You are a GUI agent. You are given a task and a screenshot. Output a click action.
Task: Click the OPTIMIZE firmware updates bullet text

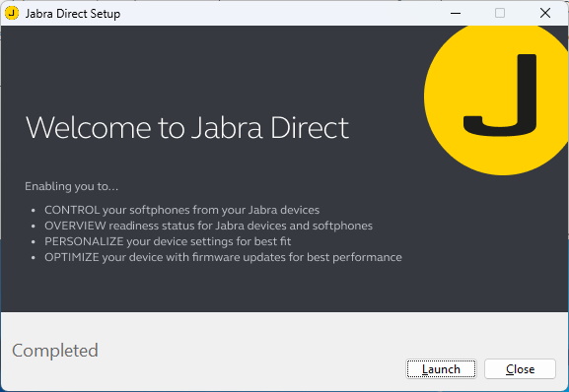223,257
